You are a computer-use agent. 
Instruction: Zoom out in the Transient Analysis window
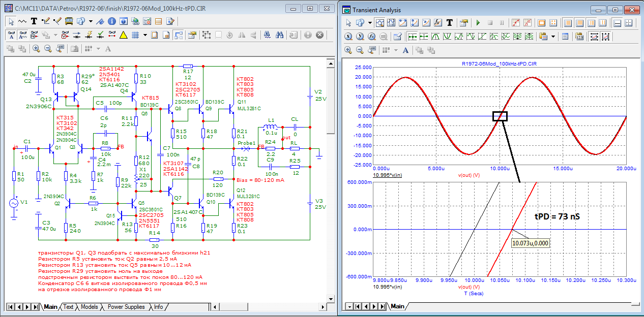click(360, 50)
